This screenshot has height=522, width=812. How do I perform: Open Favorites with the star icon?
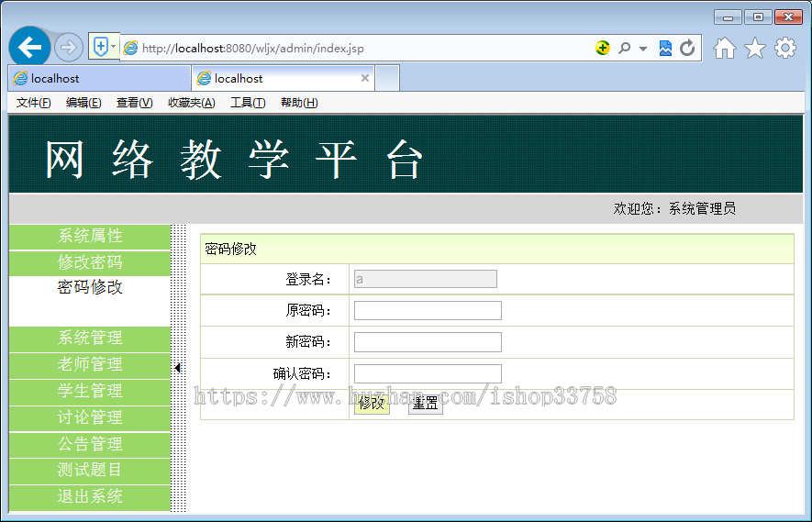coord(755,48)
